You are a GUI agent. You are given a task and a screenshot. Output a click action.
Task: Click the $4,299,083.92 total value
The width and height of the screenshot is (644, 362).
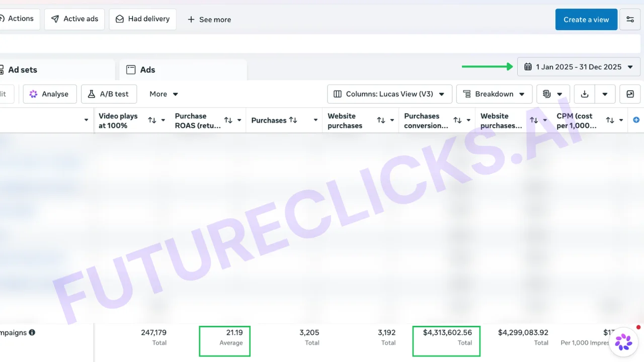point(523,333)
